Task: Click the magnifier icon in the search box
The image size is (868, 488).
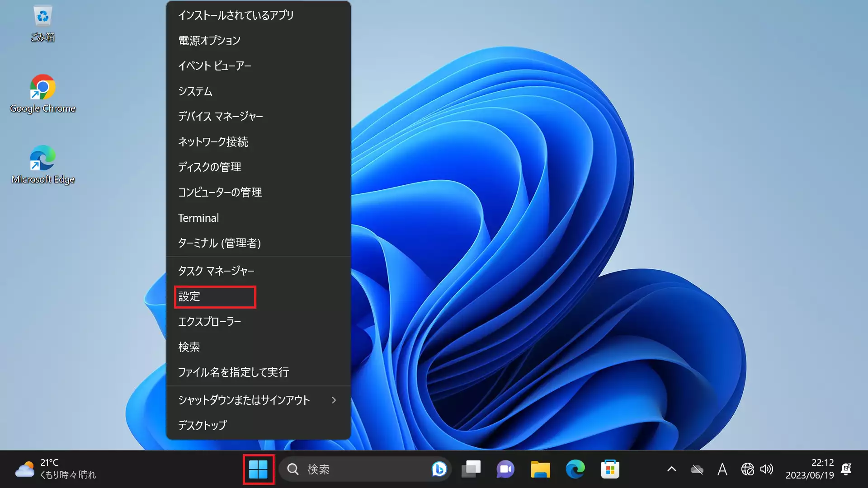Action: click(x=293, y=469)
